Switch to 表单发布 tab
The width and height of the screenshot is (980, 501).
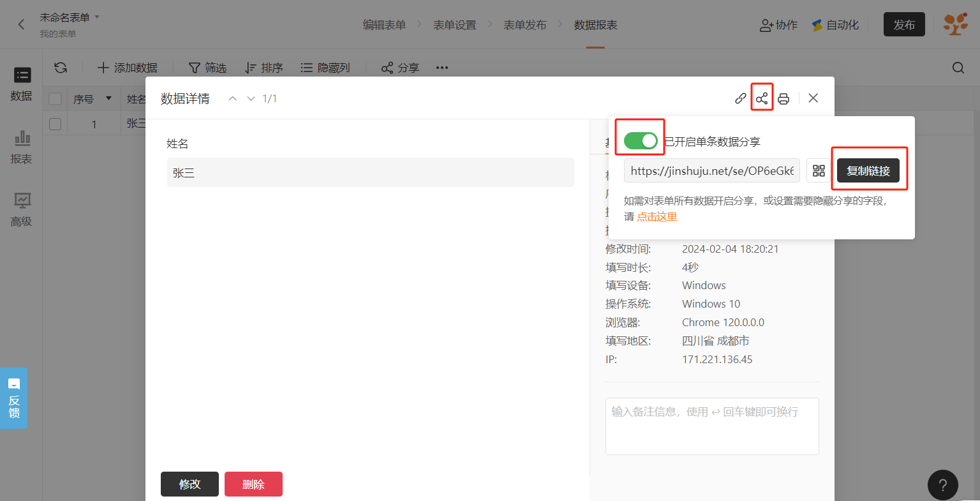tap(525, 25)
